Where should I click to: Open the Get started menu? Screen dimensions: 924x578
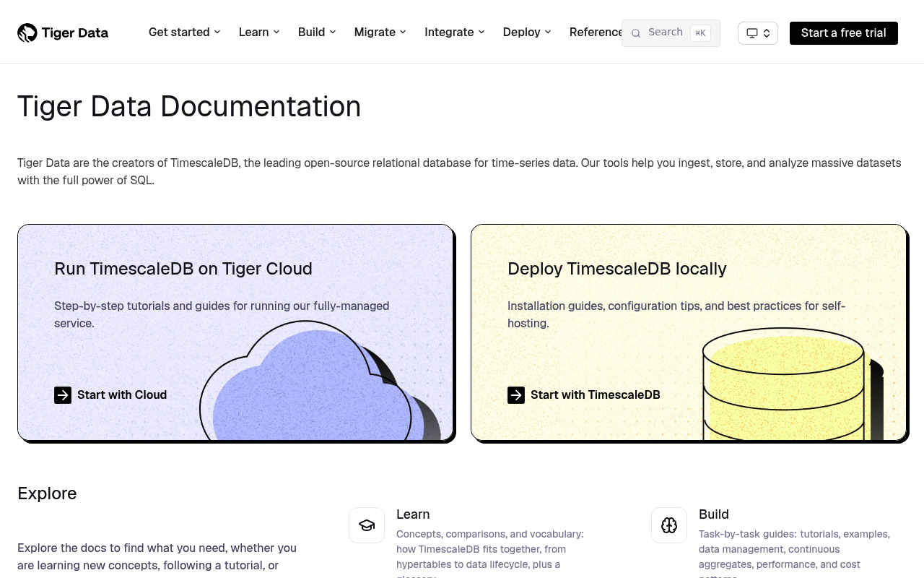(x=185, y=33)
